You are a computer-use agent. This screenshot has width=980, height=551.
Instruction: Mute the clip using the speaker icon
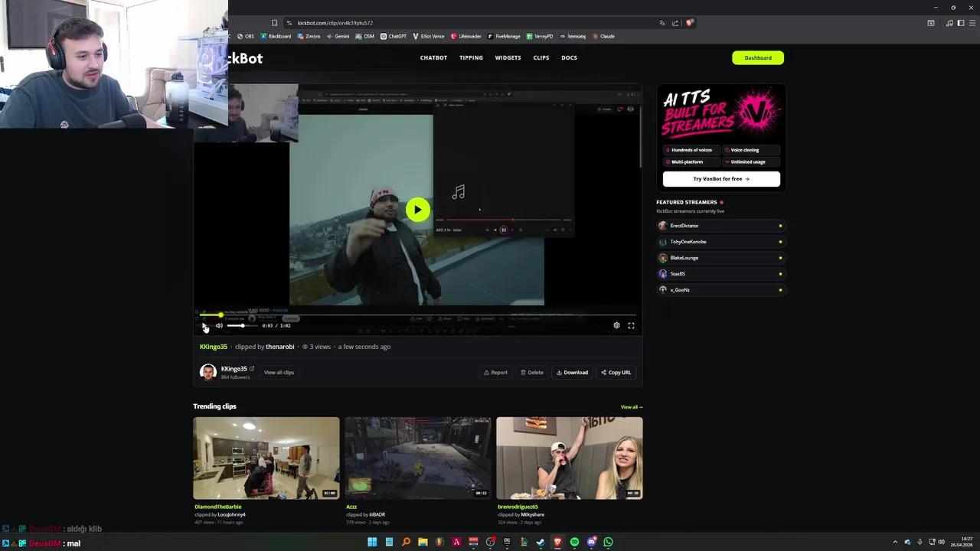(219, 325)
